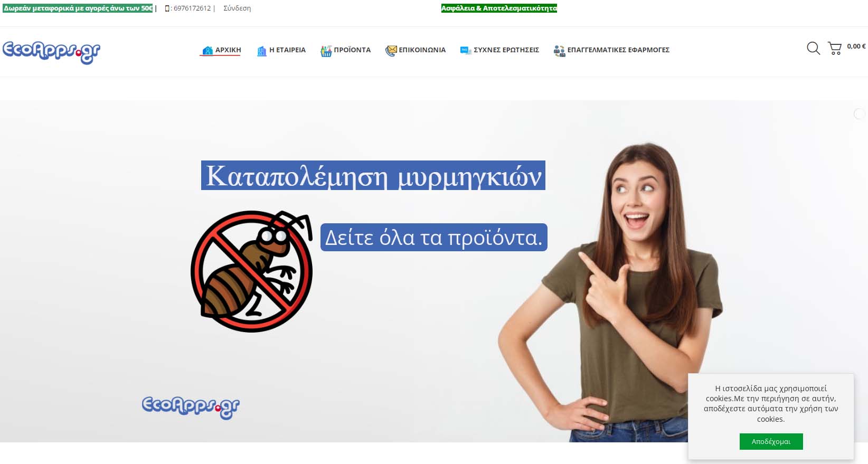Viewport: 868px width, 464px height.
Task: Click the FAQ icon beside ΣΥΧΝΕΣ ΕΡΩΤΗΣΕΙΣ
Action: (465, 51)
